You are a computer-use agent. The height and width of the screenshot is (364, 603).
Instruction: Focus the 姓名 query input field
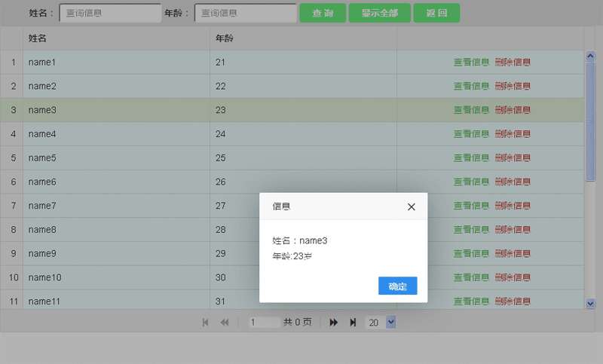[110, 14]
